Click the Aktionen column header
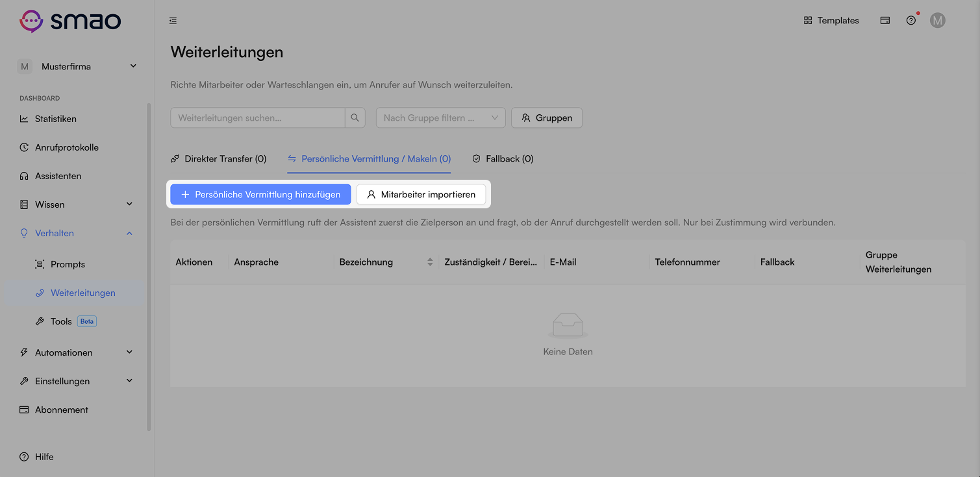Viewport: 980px width, 477px height. click(194, 262)
